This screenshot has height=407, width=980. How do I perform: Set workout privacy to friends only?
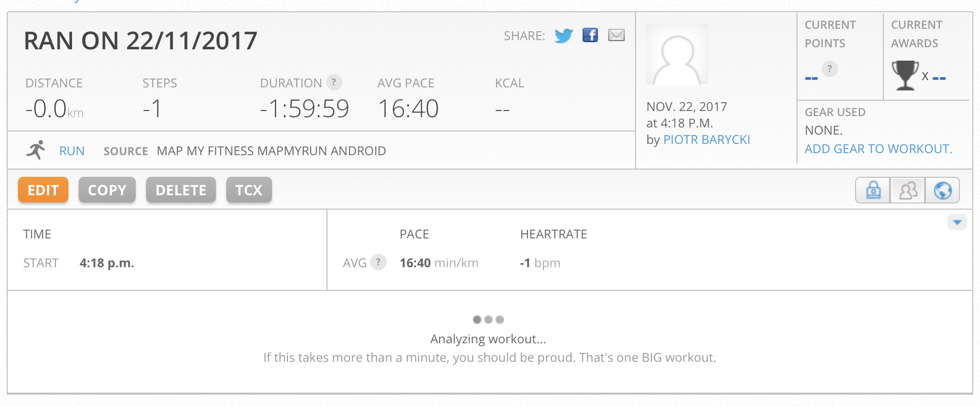[x=908, y=190]
